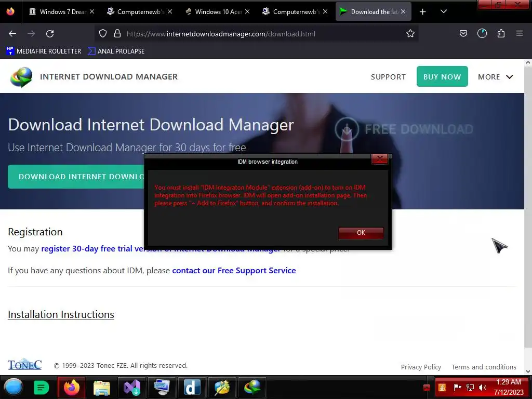Open the volume speaker tray icon
Viewport: 532px width, 399px height.
[482, 387]
